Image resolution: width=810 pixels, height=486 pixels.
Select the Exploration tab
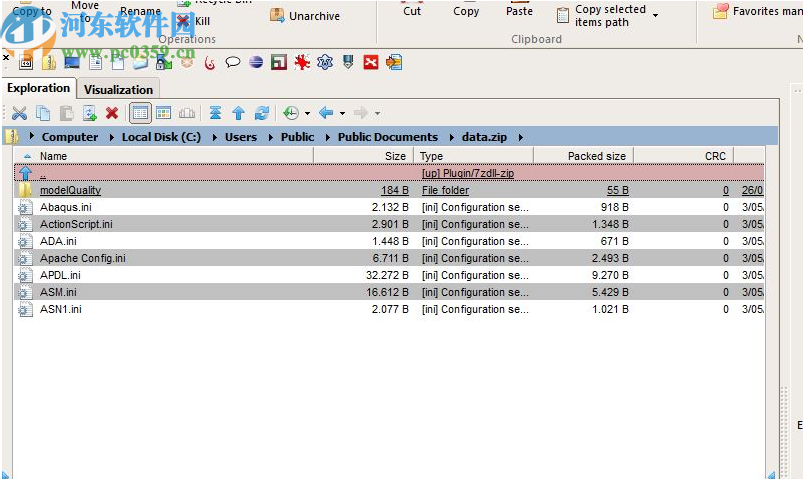[39, 88]
